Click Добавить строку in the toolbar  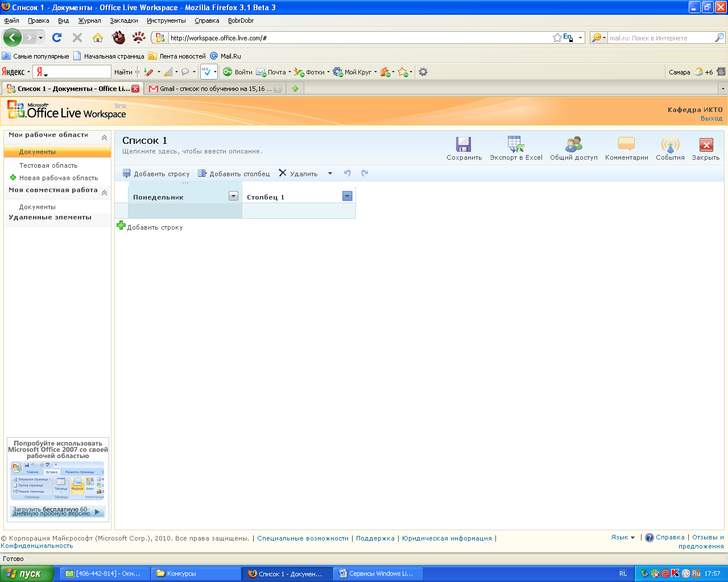[156, 173]
